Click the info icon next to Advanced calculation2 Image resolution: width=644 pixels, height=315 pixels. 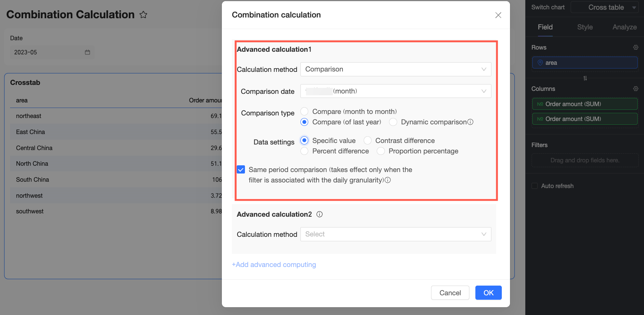319,214
